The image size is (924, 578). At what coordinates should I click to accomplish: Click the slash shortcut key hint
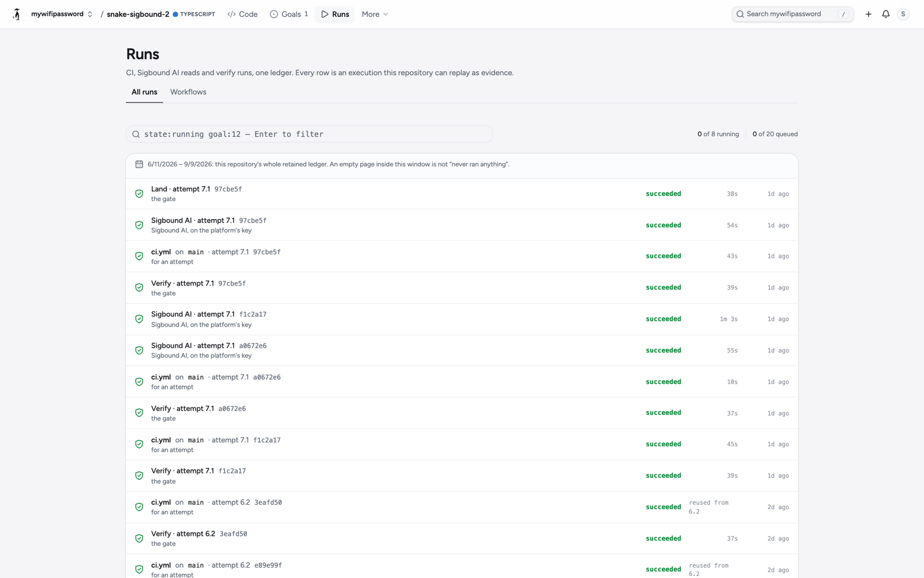pyautogui.click(x=843, y=14)
